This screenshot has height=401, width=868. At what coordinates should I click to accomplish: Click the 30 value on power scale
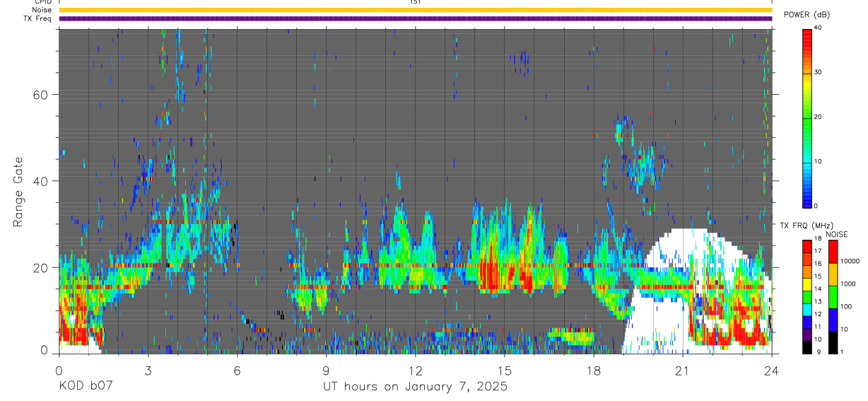pos(819,72)
